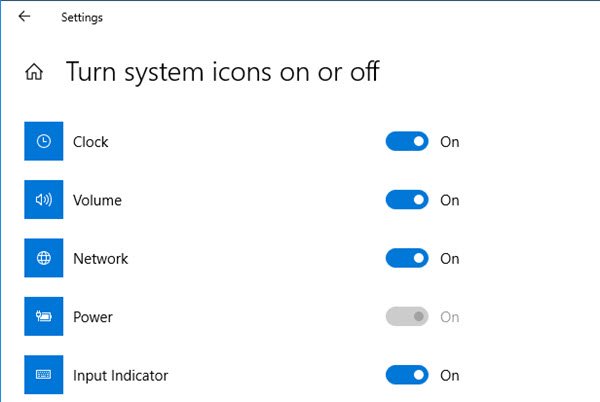Click the back arrow icon
Image resolution: width=600 pixels, height=402 pixels.
pyautogui.click(x=24, y=16)
